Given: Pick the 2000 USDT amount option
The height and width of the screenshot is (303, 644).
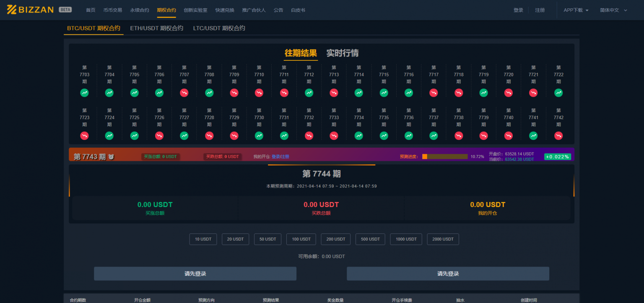Looking at the screenshot, I should pyautogui.click(x=443, y=239).
